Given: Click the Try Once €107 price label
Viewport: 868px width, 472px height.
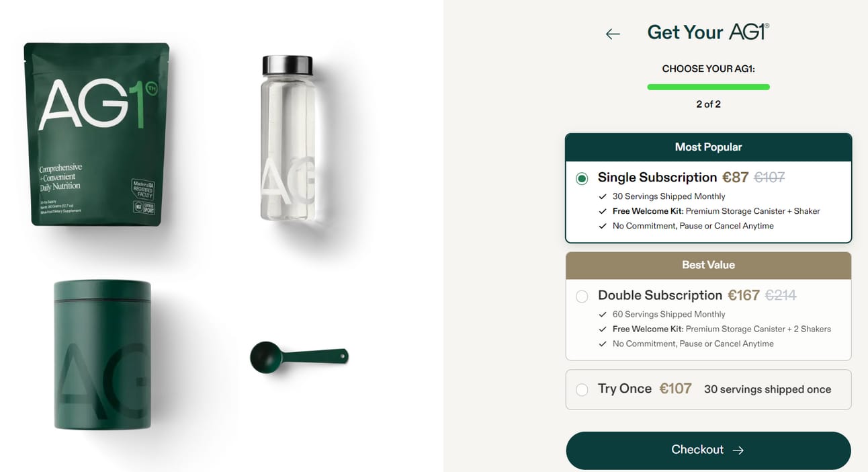Looking at the screenshot, I should (x=675, y=389).
